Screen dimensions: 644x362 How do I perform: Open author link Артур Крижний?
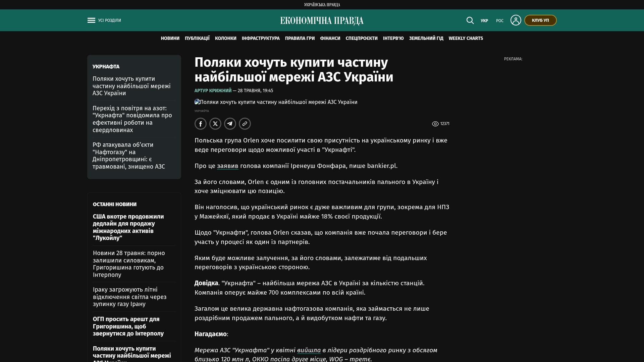213,91
